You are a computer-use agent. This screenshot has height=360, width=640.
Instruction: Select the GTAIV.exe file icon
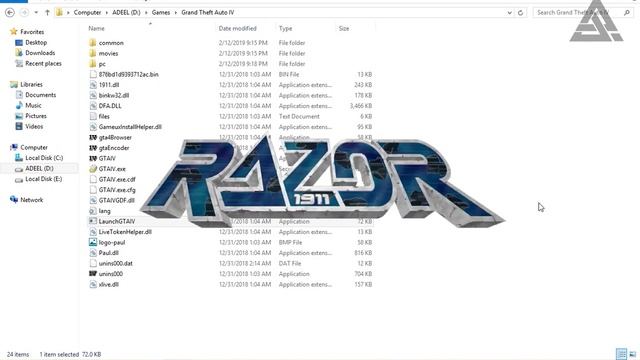[x=93, y=169]
